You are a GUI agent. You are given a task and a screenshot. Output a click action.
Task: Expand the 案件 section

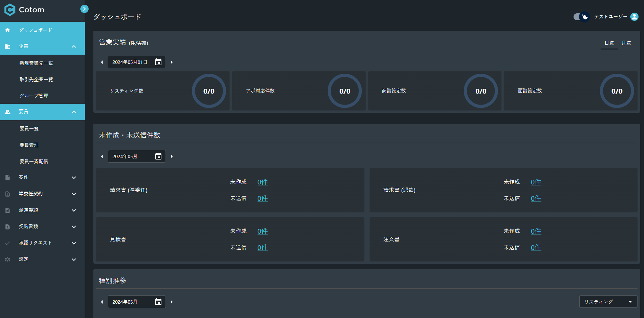click(74, 177)
